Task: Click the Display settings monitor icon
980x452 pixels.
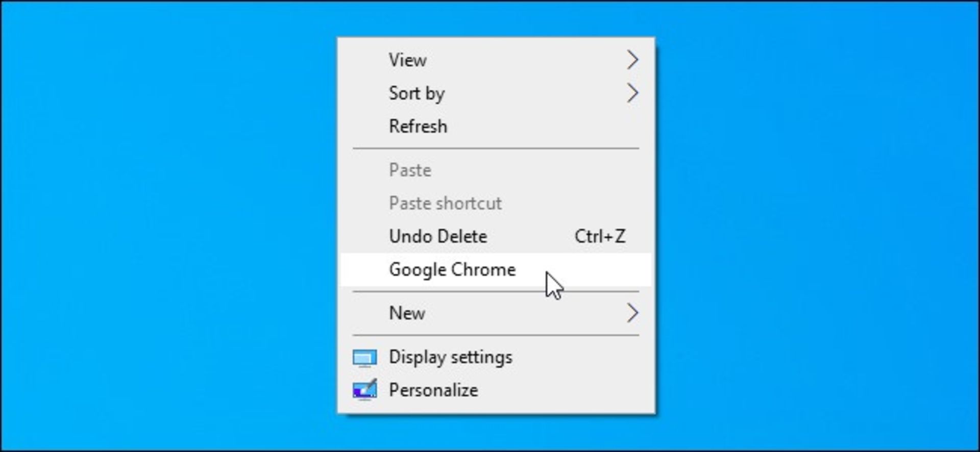Action: [x=364, y=358]
